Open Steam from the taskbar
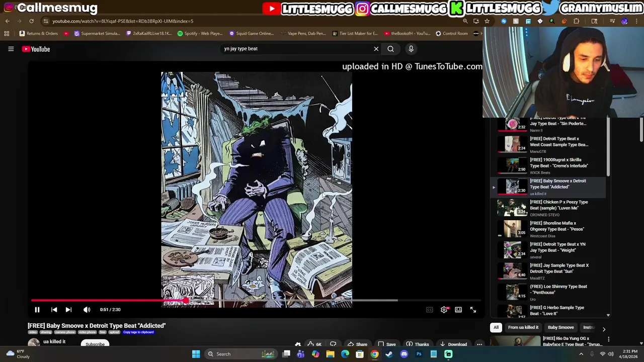Image resolution: width=644 pixels, height=362 pixels. point(389,354)
